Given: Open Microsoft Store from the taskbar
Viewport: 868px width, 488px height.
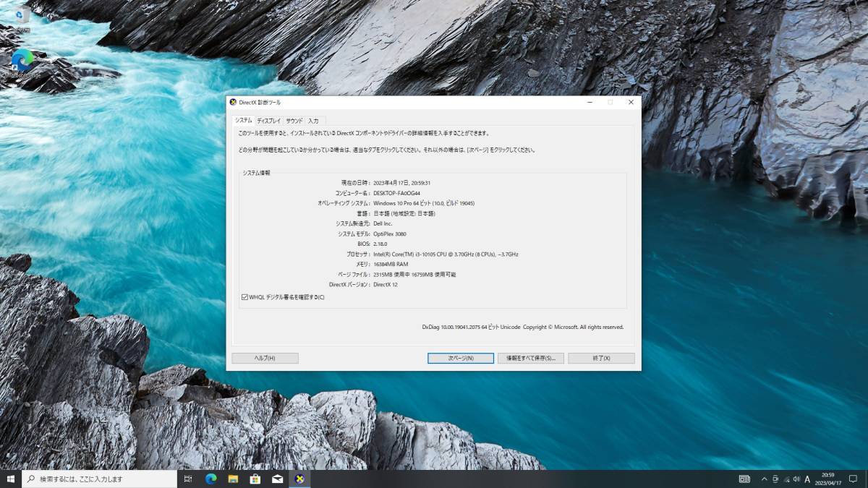Looking at the screenshot, I should pos(255,479).
